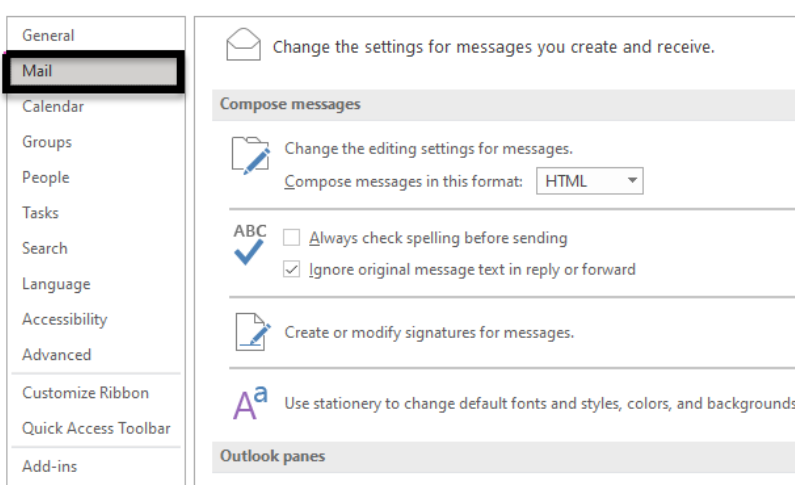Click the signatures document icon
The image size is (795, 485).
click(x=252, y=332)
